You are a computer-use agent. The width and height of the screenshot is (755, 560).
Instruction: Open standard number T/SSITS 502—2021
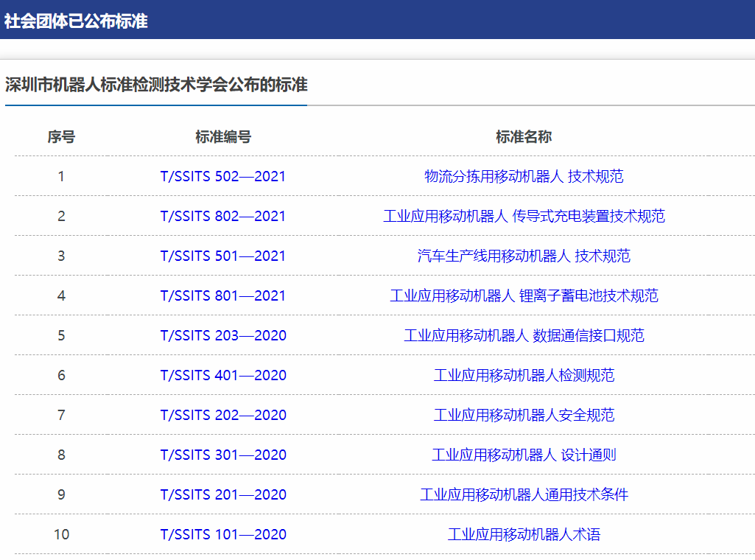point(223,176)
